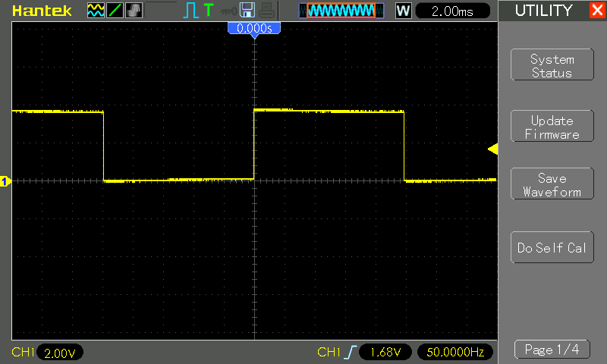Image resolution: width=607 pixels, height=364 pixels.
Task: Select Save Waveform option
Action: click(x=552, y=185)
